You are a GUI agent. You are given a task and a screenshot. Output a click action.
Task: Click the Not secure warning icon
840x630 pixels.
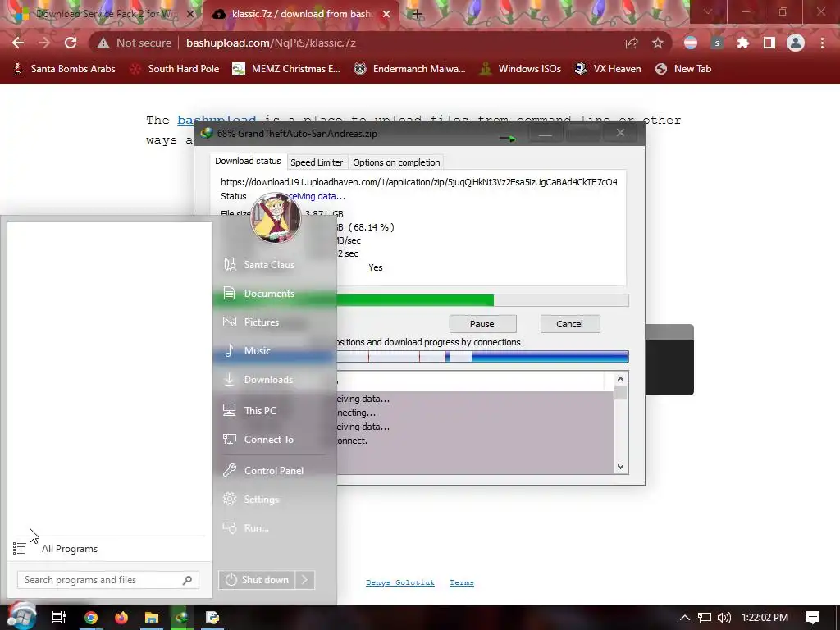click(x=103, y=43)
